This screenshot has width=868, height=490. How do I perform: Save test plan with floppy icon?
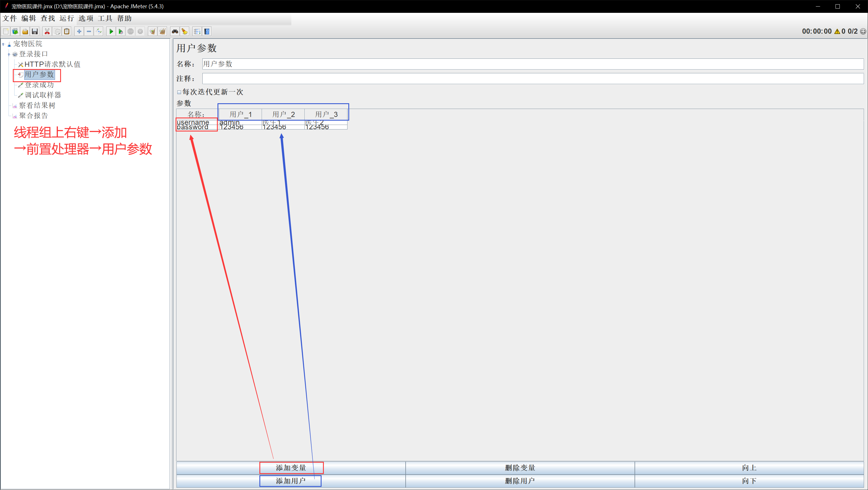click(x=35, y=32)
